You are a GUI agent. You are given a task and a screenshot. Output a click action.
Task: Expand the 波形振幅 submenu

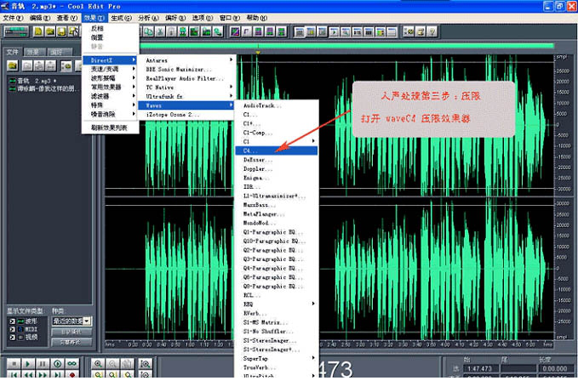(111, 78)
